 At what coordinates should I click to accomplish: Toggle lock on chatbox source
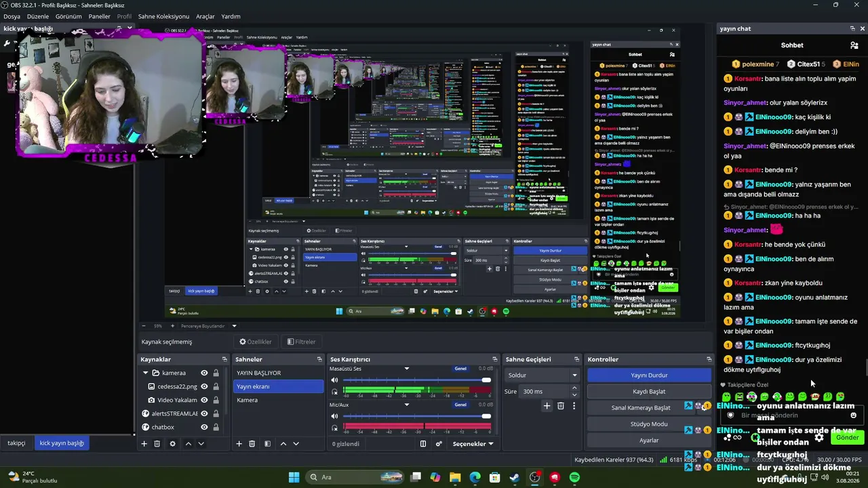(x=216, y=427)
